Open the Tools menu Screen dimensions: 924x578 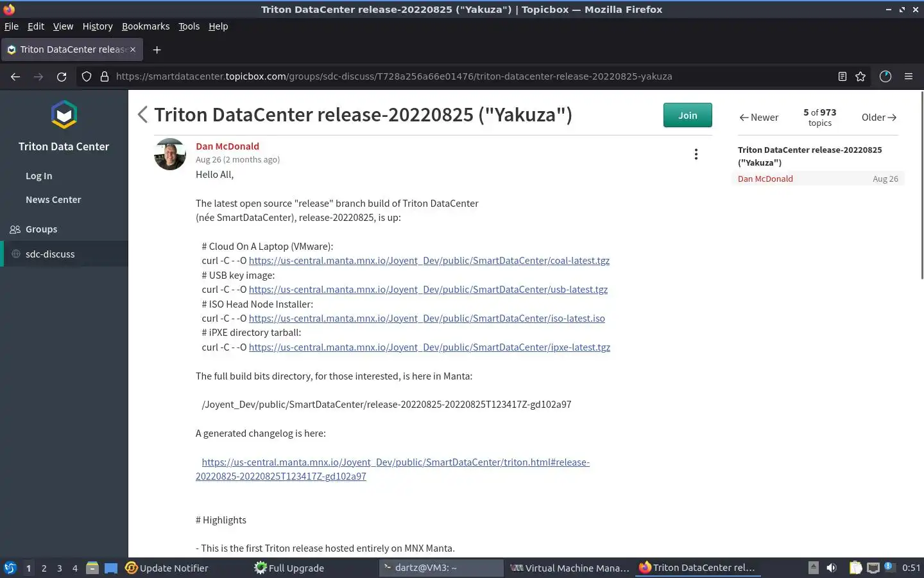189,26
